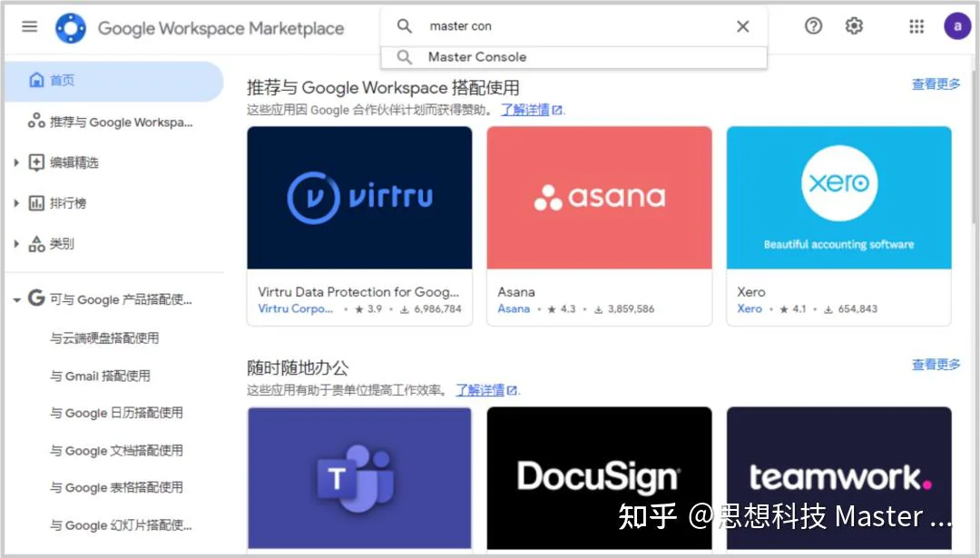Open the settings gear icon

(854, 25)
